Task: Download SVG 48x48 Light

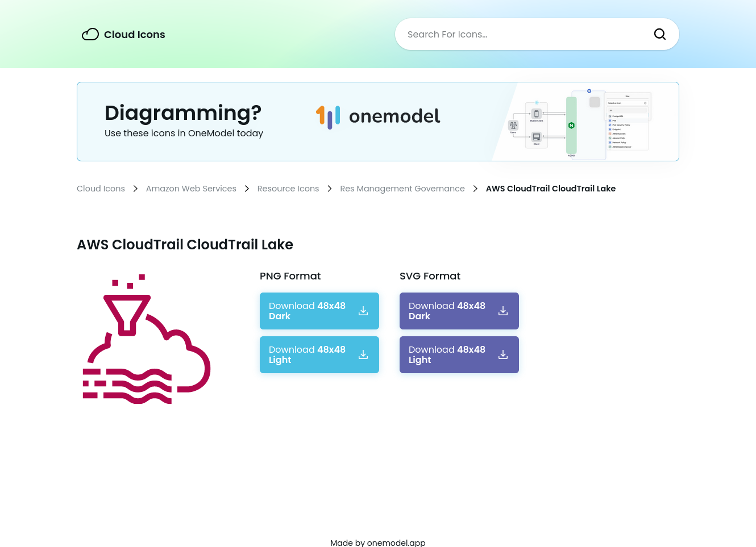Action: click(459, 354)
